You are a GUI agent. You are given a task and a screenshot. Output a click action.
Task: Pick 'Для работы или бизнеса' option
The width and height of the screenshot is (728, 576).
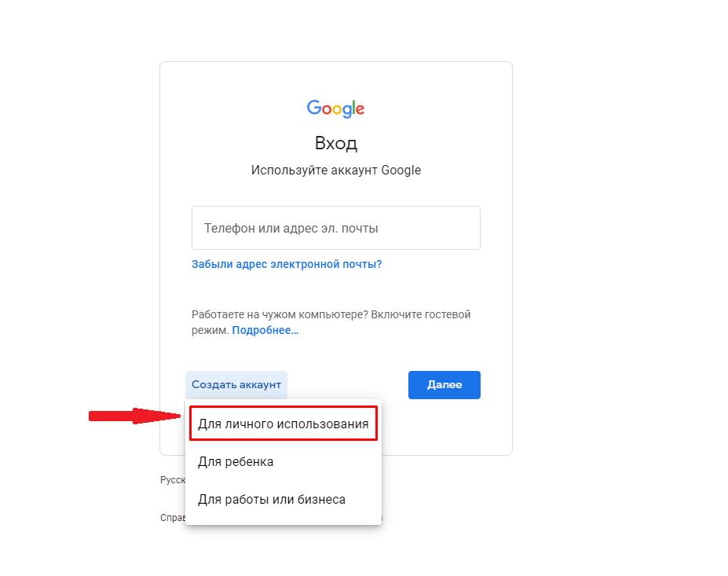coord(272,499)
